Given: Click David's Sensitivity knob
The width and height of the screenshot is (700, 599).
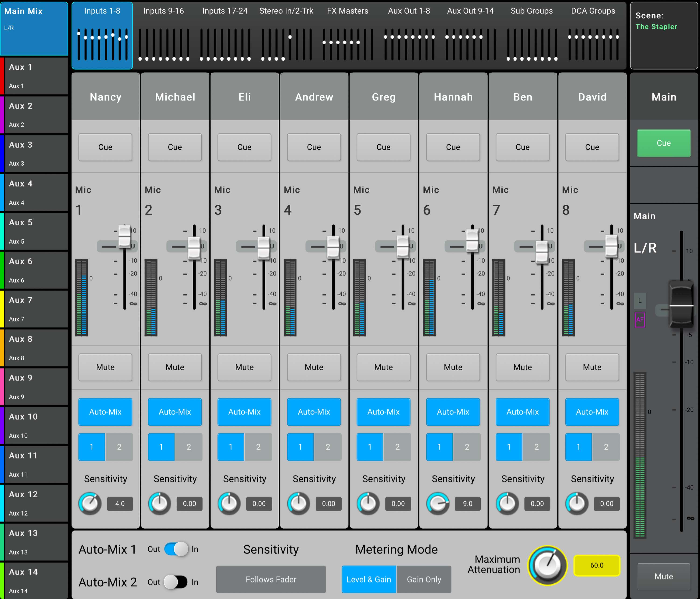Looking at the screenshot, I should pos(577,503).
